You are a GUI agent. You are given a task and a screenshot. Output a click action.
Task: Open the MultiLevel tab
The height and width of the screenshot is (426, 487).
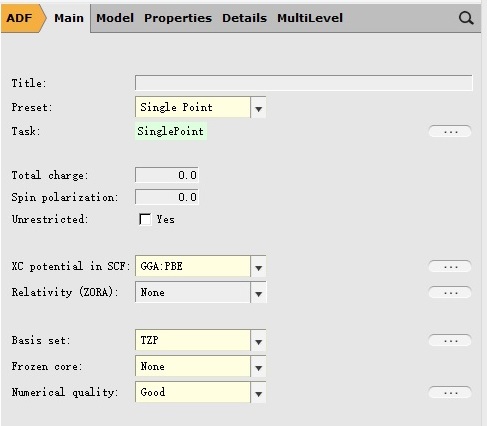click(310, 18)
